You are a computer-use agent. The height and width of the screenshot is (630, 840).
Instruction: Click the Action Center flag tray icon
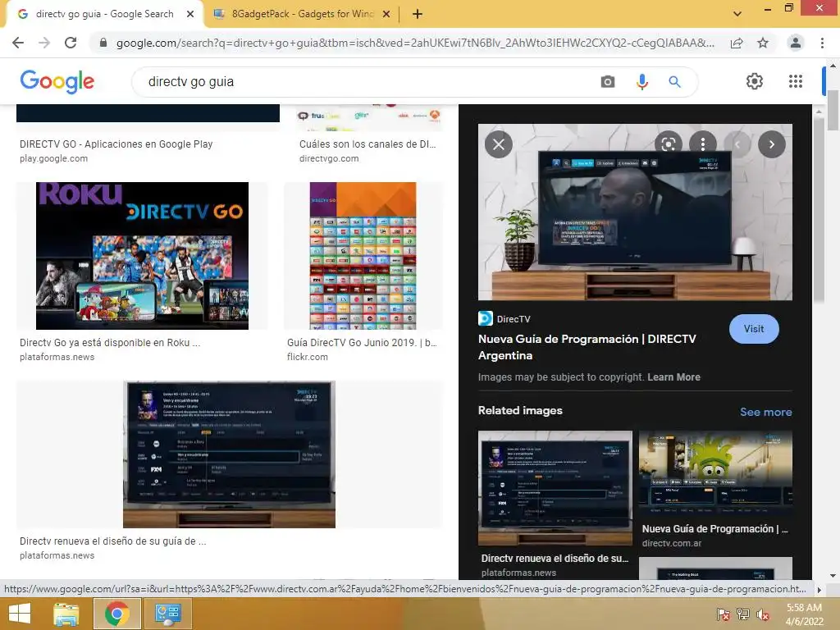tap(723, 614)
